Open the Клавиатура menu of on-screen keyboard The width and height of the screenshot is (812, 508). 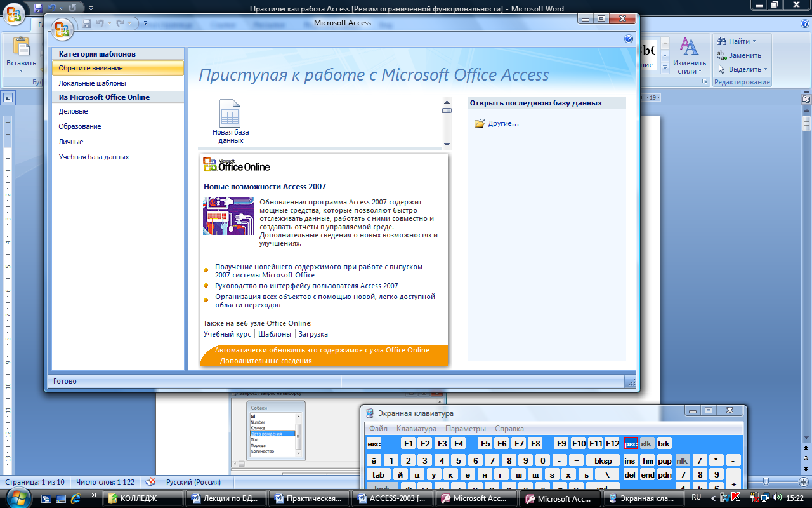pos(416,429)
